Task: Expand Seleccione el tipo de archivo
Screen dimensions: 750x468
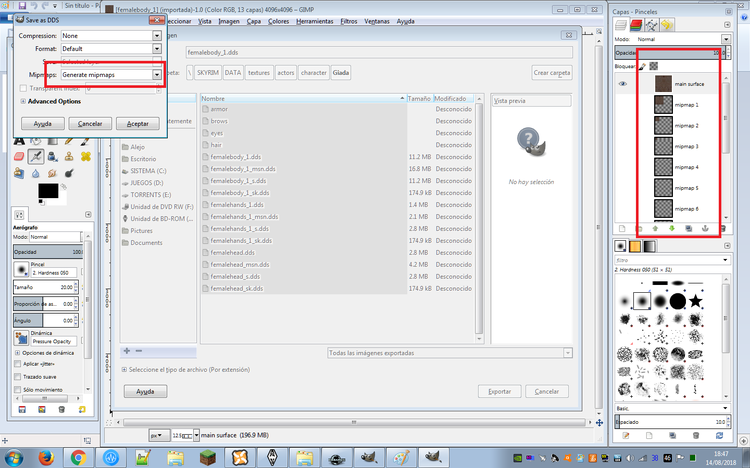Action: (x=124, y=369)
